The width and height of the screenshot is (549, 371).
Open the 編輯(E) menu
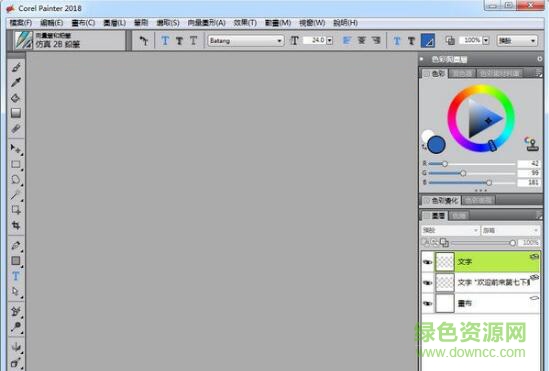point(51,23)
